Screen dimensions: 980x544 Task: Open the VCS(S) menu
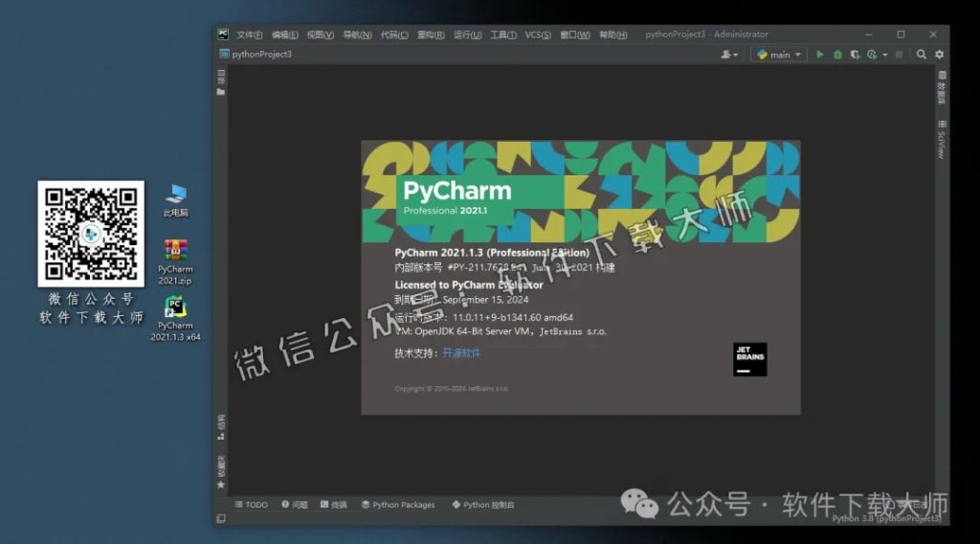click(x=538, y=35)
